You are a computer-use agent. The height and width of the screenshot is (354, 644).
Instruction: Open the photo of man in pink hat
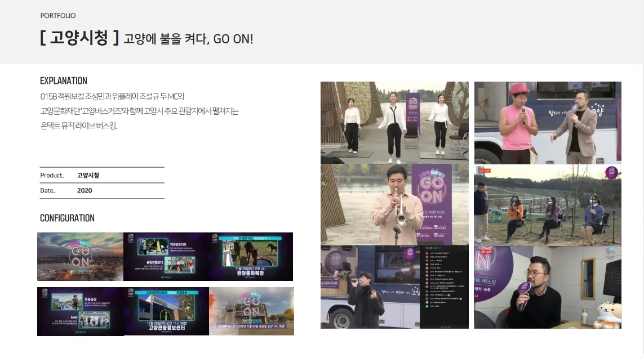(x=548, y=123)
